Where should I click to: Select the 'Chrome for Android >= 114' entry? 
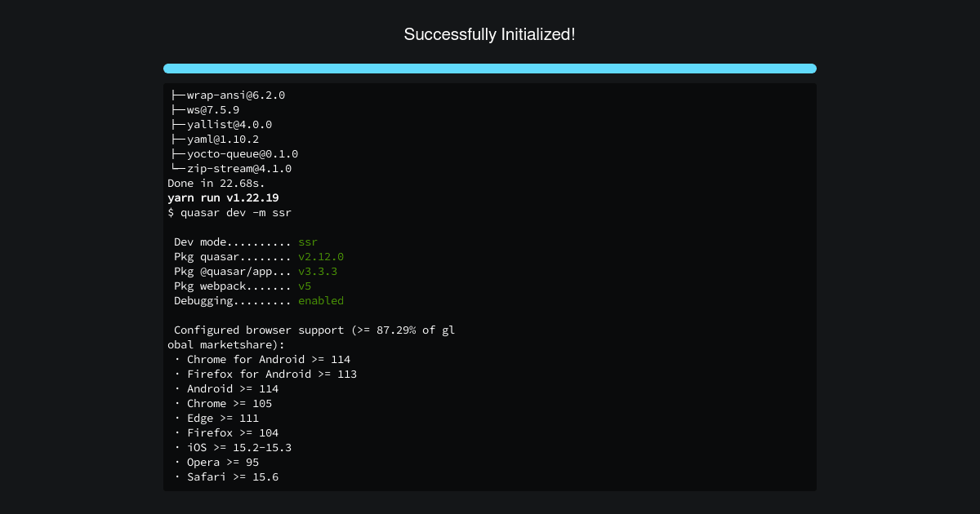(268, 359)
